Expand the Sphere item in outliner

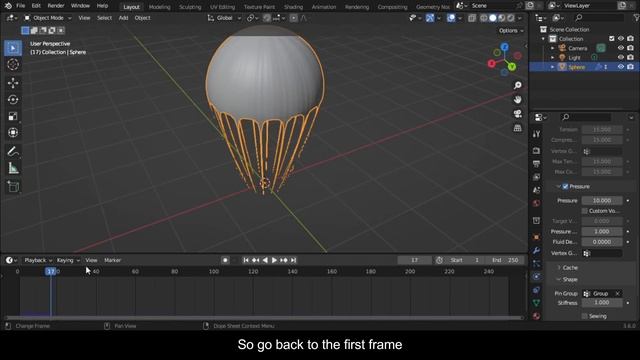point(553,67)
